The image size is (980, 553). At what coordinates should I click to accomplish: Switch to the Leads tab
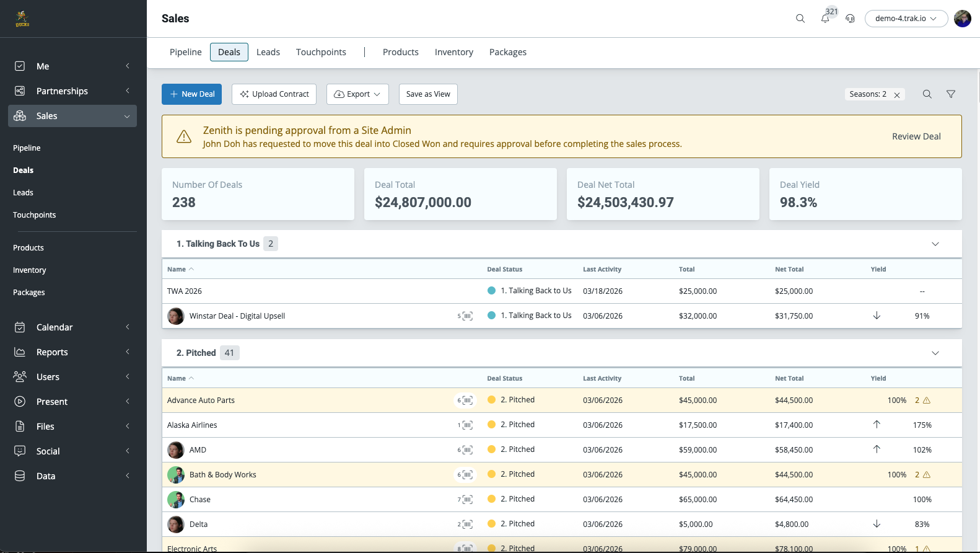(268, 52)
